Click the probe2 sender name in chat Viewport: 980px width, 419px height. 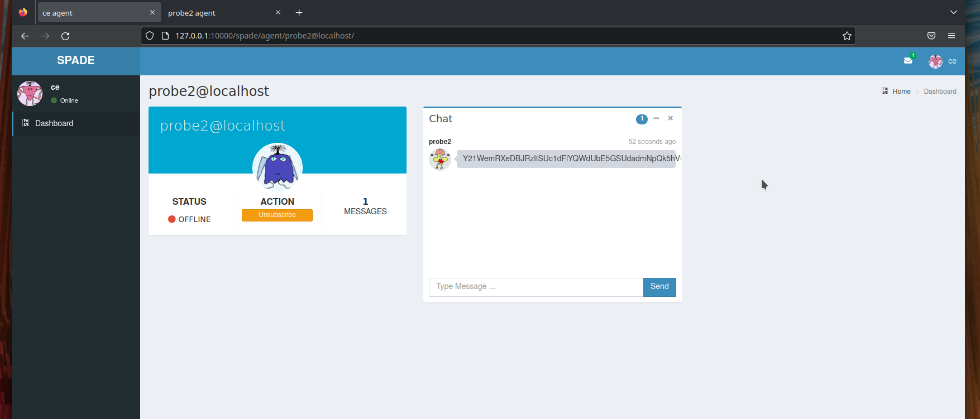tap(440, 142)
